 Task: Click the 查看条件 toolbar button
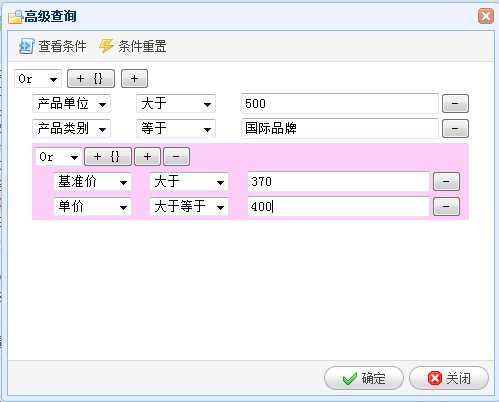[53, 46]
